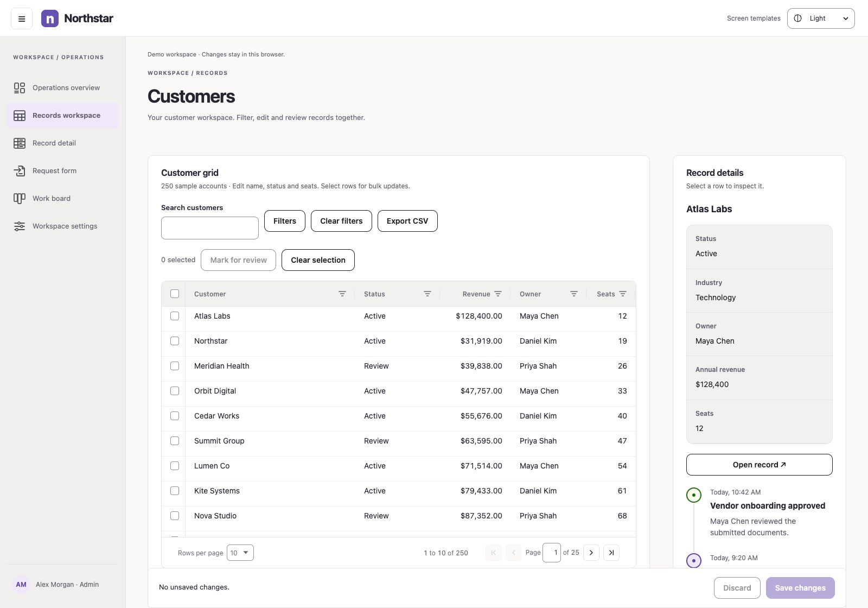
Task: Select the Cedar Works row checkbox
Action: pyautogui.click(x=175, y=416)
